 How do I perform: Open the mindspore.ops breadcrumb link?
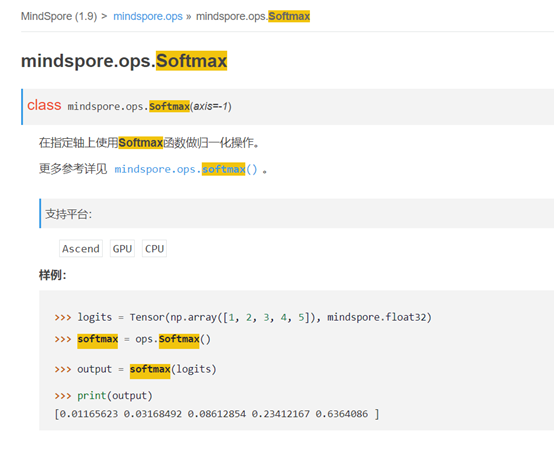pos(148,16)
